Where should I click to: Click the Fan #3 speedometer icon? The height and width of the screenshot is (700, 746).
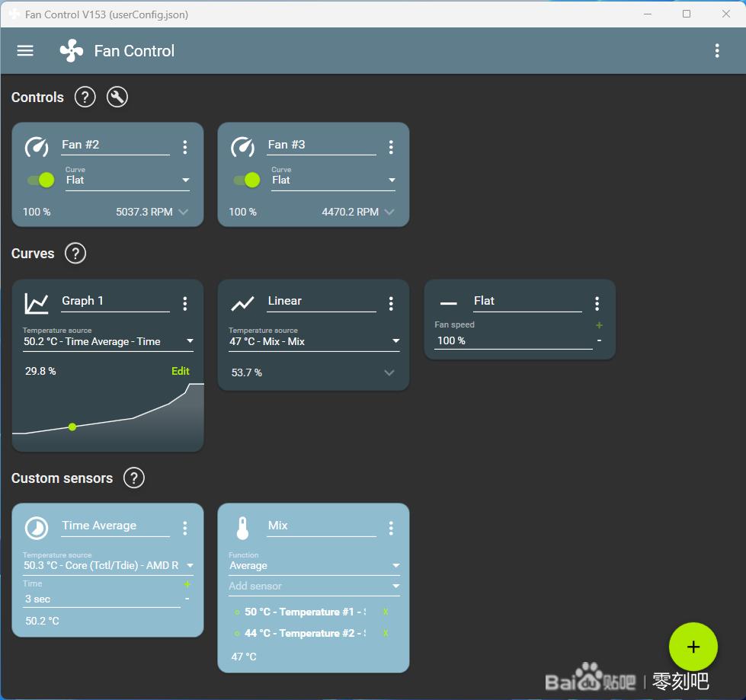point(242,146)
